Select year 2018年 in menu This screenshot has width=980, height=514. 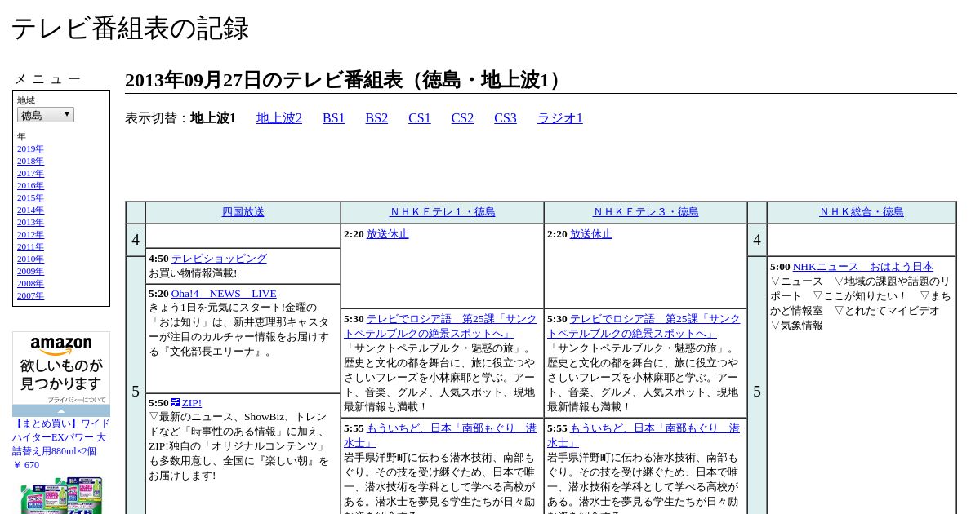(x=30, y=161)
